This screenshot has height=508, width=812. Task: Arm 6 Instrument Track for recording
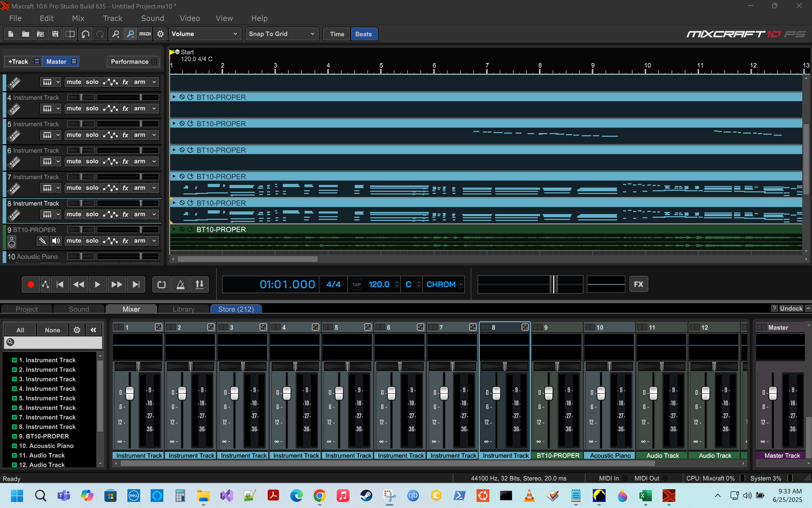click(140, 161)
